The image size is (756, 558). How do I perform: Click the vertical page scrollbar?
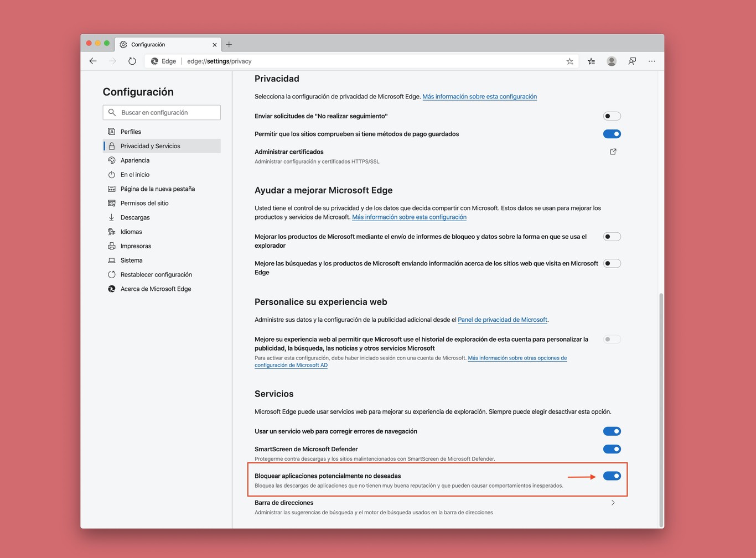click(x=661, y=409)
